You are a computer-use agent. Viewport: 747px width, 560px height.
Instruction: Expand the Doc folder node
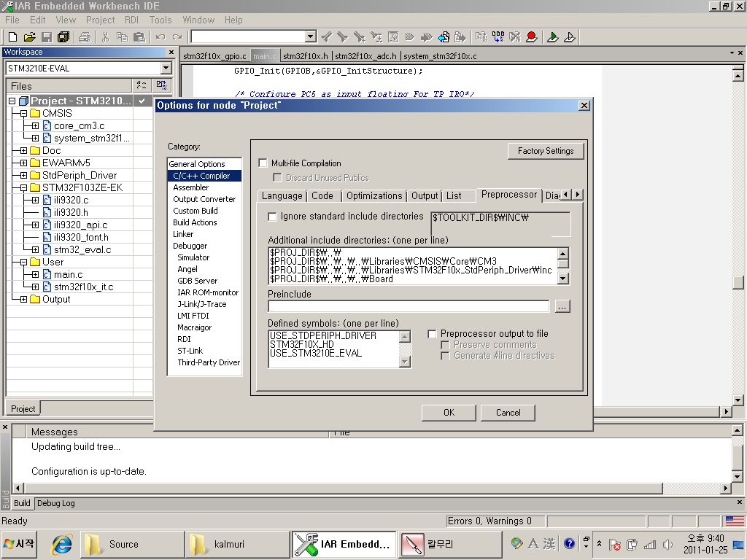23,150
